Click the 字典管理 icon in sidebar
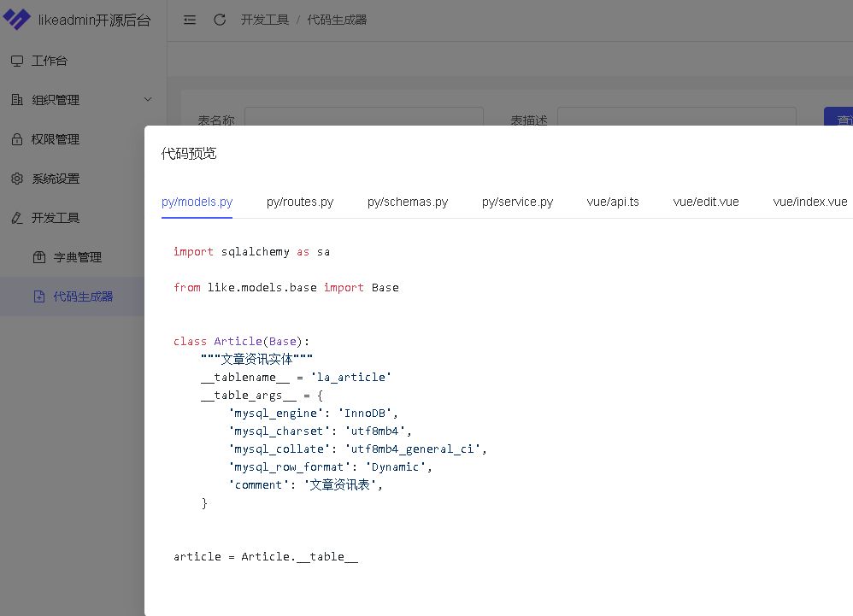 click(38, 256)
